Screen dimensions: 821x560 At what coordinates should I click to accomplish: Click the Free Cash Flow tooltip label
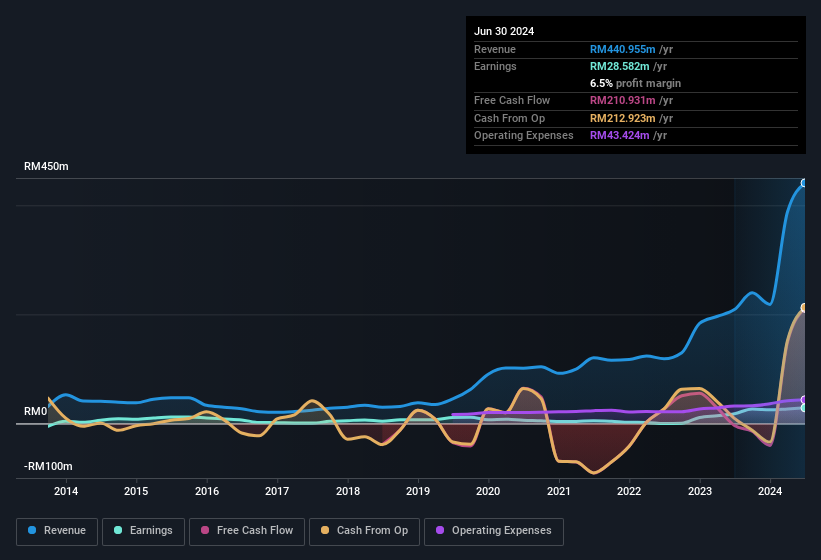[x=512, y=100]
